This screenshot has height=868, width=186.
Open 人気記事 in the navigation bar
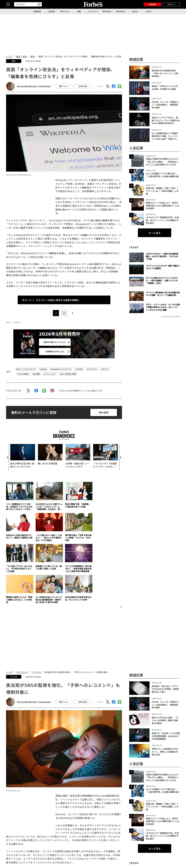[51, 11]
